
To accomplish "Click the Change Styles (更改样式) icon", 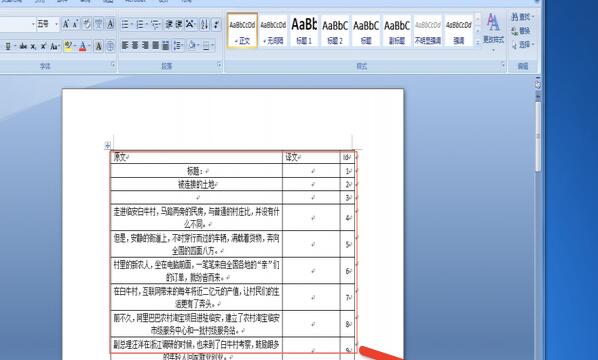I will (493, 30).
